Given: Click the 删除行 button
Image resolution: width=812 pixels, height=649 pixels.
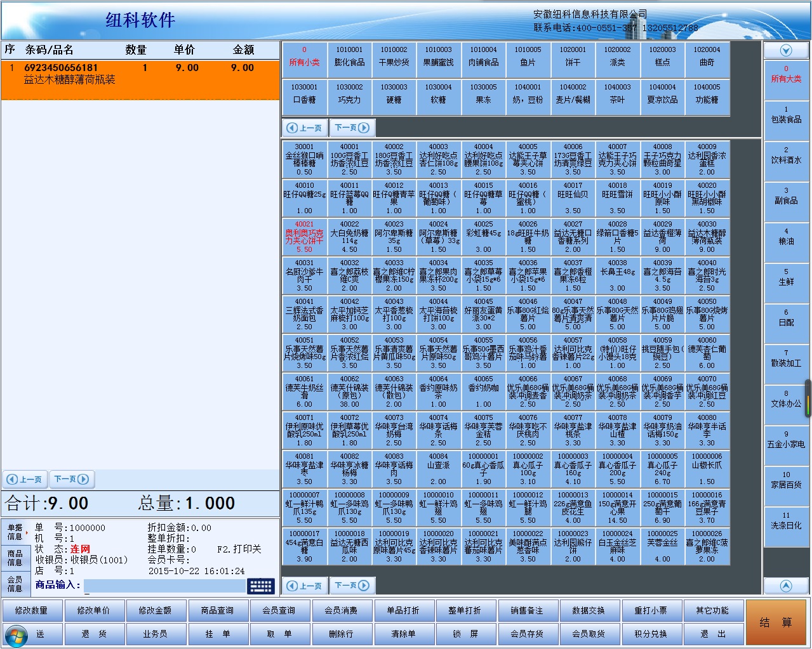Looking at the screenshot, I should [x=341, y=634].
